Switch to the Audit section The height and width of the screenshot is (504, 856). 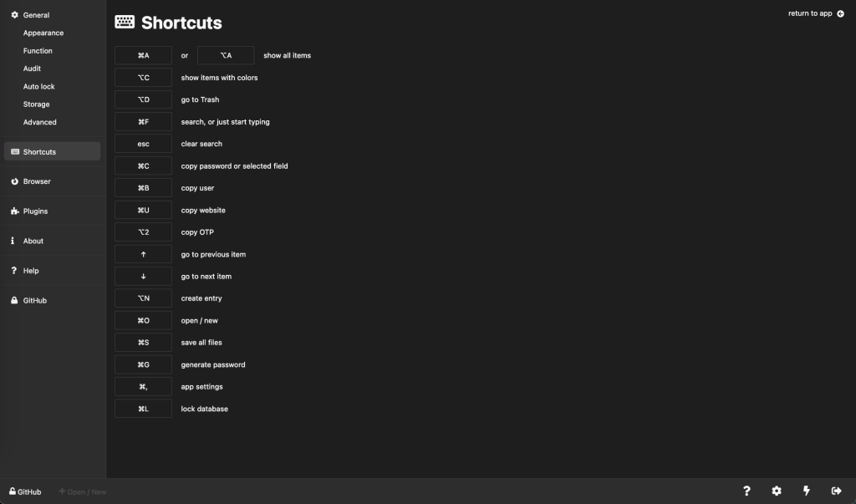(x=33, y=69)
